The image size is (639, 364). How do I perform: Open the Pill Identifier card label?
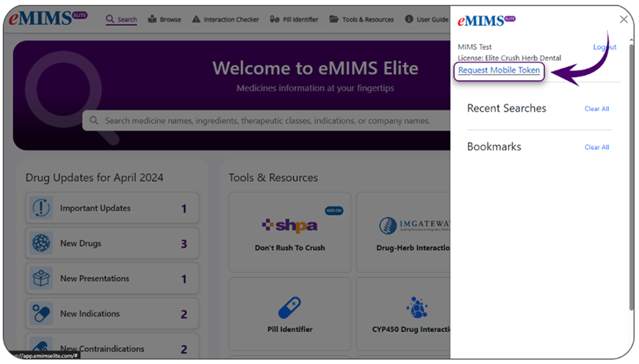pos(289,330)
